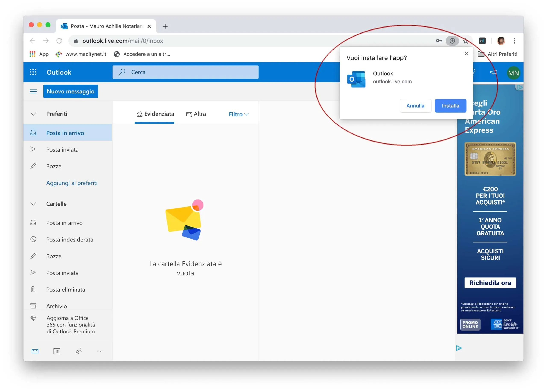This screenshot has width=547, height=392.
Task: Switch to the People view
Action: click(78, 351)
